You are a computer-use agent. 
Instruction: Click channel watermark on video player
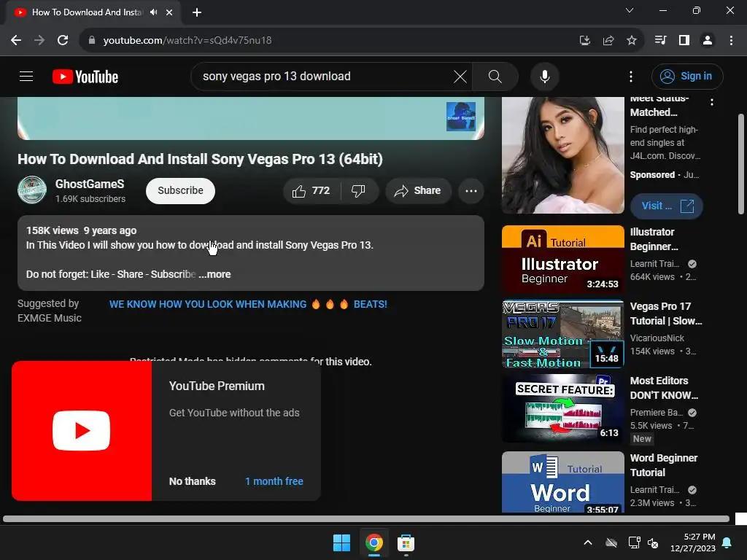tap(461, 117)
